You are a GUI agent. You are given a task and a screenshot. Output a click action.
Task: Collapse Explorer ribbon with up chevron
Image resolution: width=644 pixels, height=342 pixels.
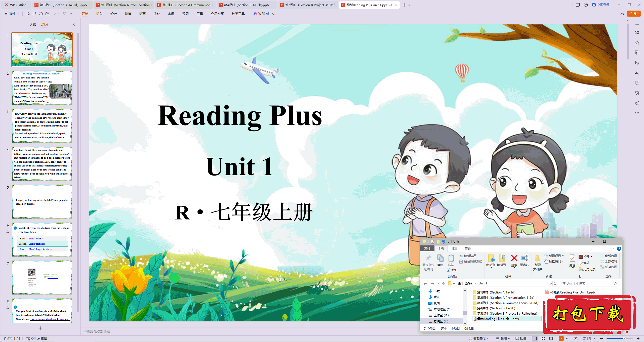click(x=613, y=249)
